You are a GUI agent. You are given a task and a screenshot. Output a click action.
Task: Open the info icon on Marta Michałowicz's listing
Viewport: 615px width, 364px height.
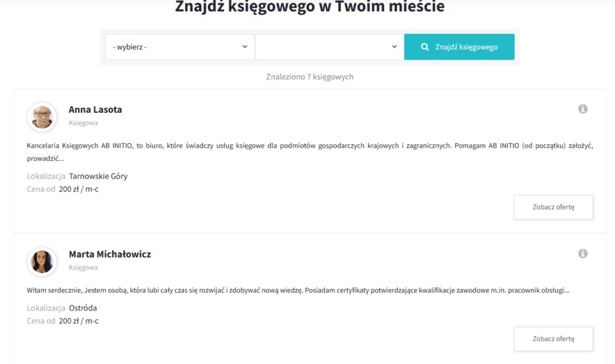(x=583, y=253)
